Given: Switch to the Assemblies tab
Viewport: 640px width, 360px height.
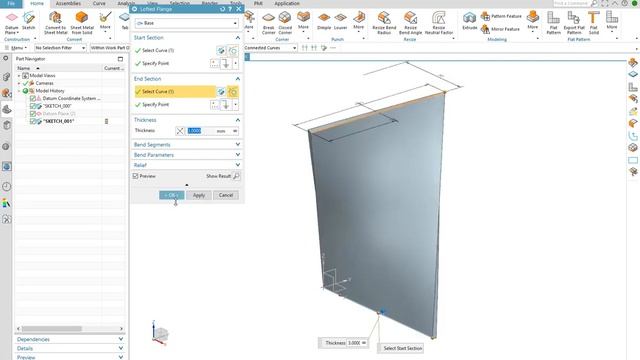Looking at the screenshot, I should tap(68, 3).
